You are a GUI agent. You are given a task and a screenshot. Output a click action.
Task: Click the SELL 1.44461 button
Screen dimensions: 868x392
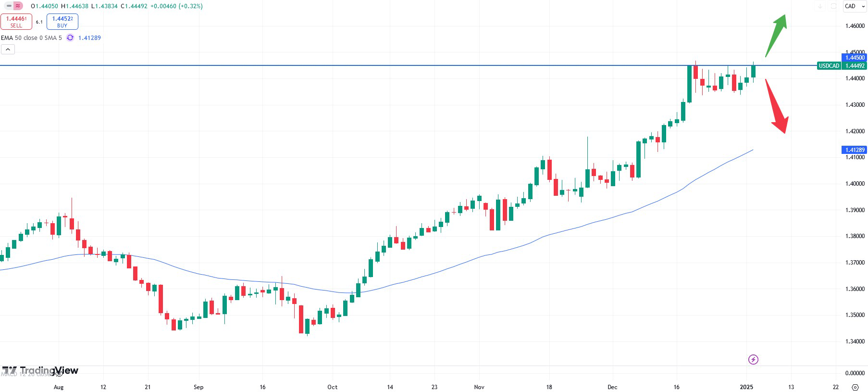click(x=16, y=22)
